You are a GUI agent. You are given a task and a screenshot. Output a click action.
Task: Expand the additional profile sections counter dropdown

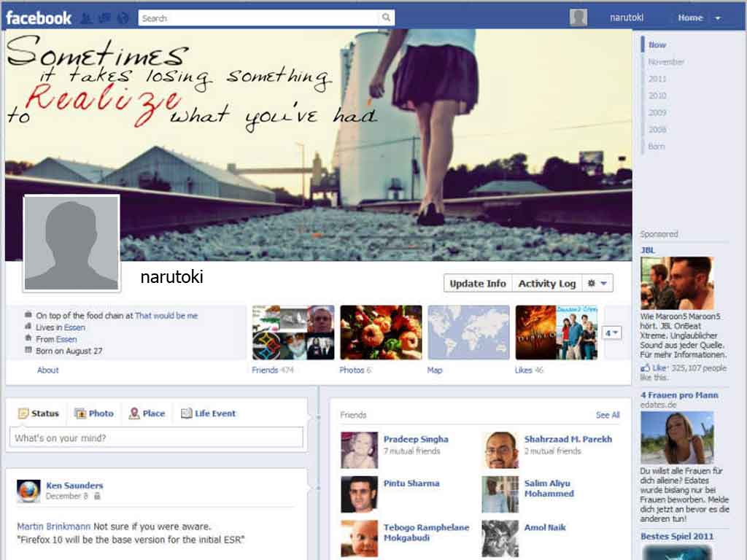click(611, 333)
